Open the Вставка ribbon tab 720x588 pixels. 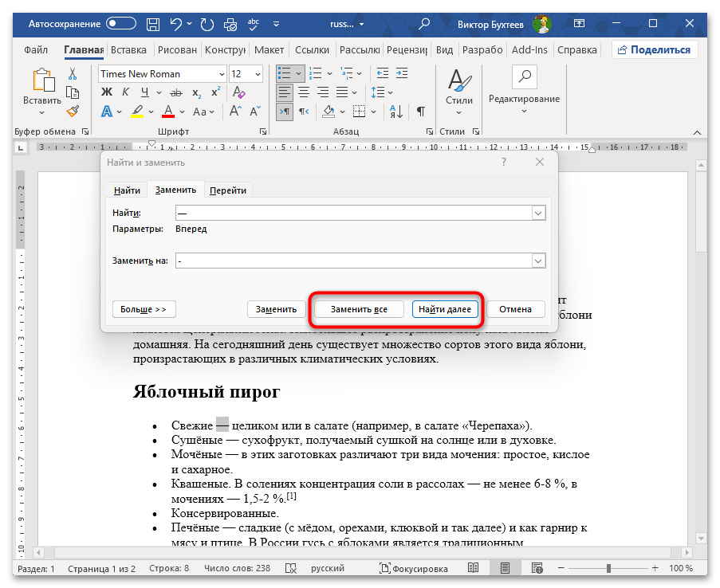tap(128, 49)
